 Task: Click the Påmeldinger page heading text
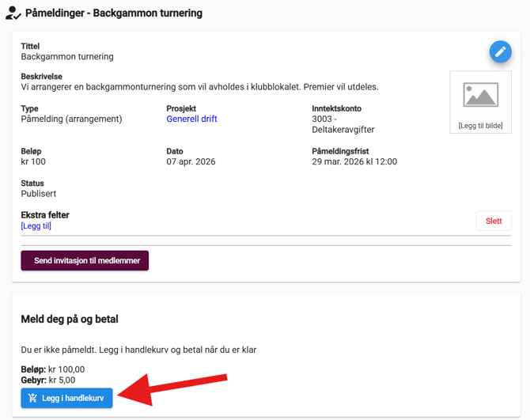[x=114, y=13]
